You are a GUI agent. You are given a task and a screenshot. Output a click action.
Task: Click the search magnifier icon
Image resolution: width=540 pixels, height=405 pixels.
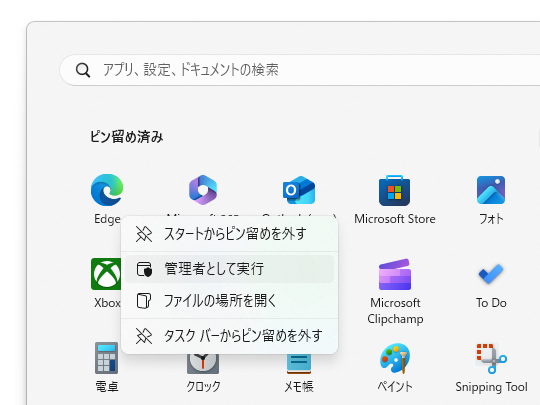tap(83, 70)
